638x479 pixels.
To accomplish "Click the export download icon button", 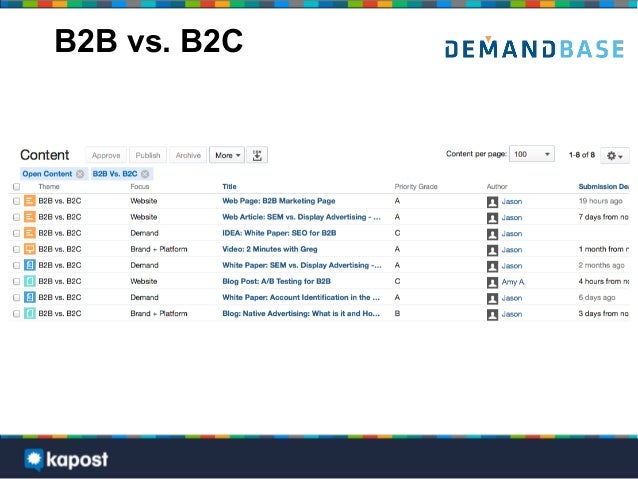I will [x=257, y=155].
